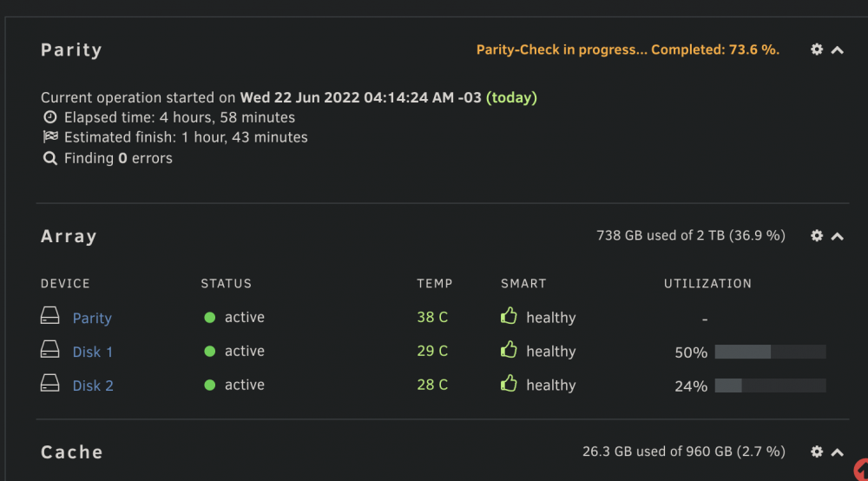Screen dimensions: 868x481
Task: Click the Disk 1 SMART thumbs-up icon
Action: (x=509, y=350)
